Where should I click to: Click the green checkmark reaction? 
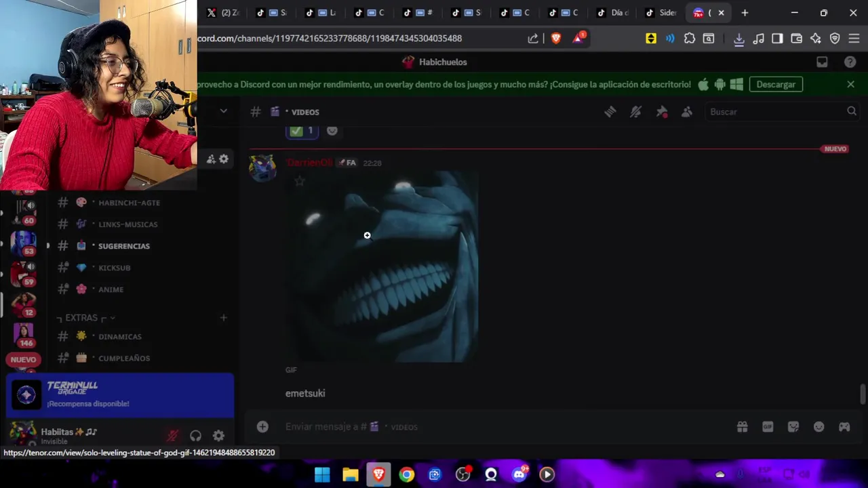coord(302,131)
